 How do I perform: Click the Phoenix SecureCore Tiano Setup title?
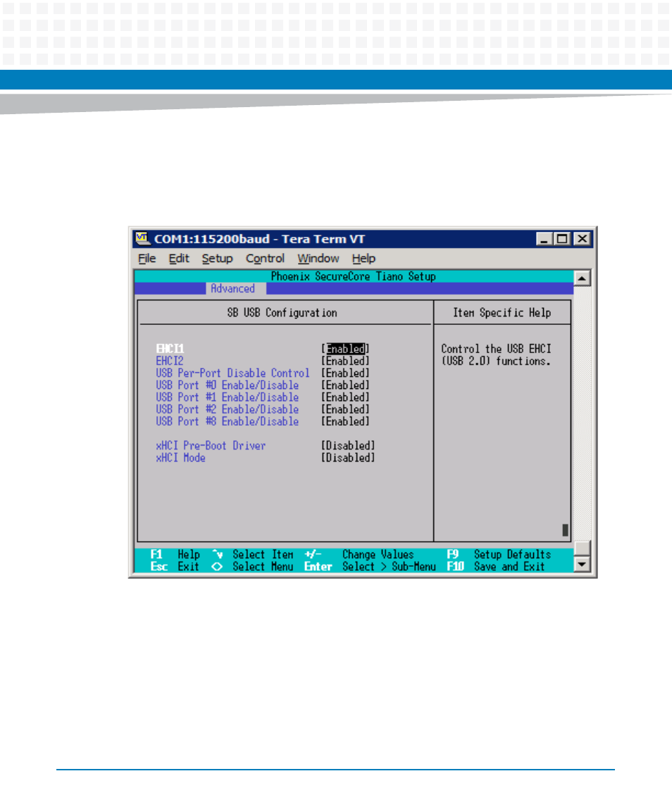point(354,276)
